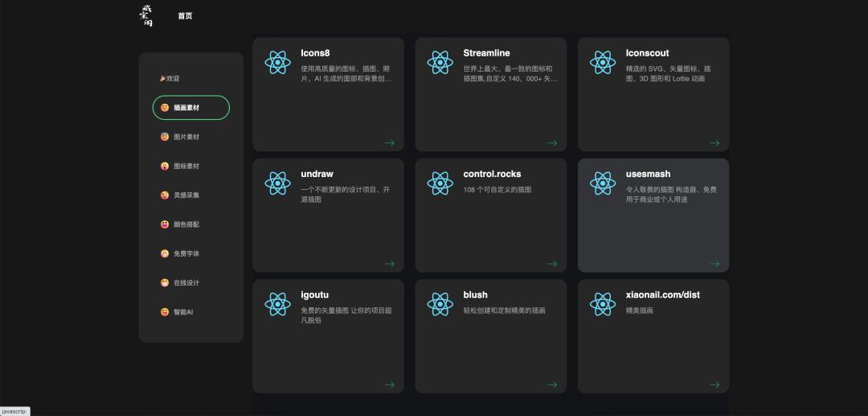Open the usesmash title link
This screenshot has width=868, height=416.
point(649,174)
